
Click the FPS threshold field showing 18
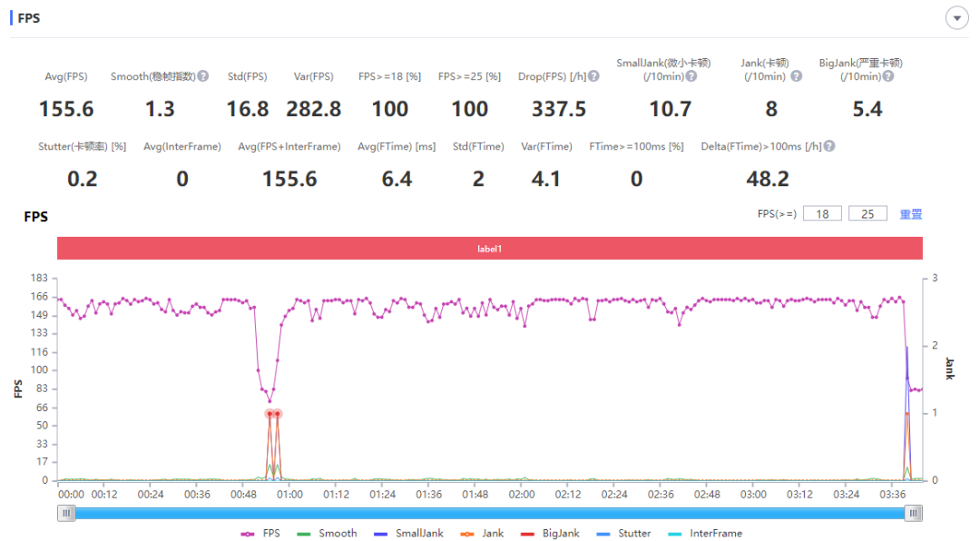pyautogui.click(x=822, y=213)
